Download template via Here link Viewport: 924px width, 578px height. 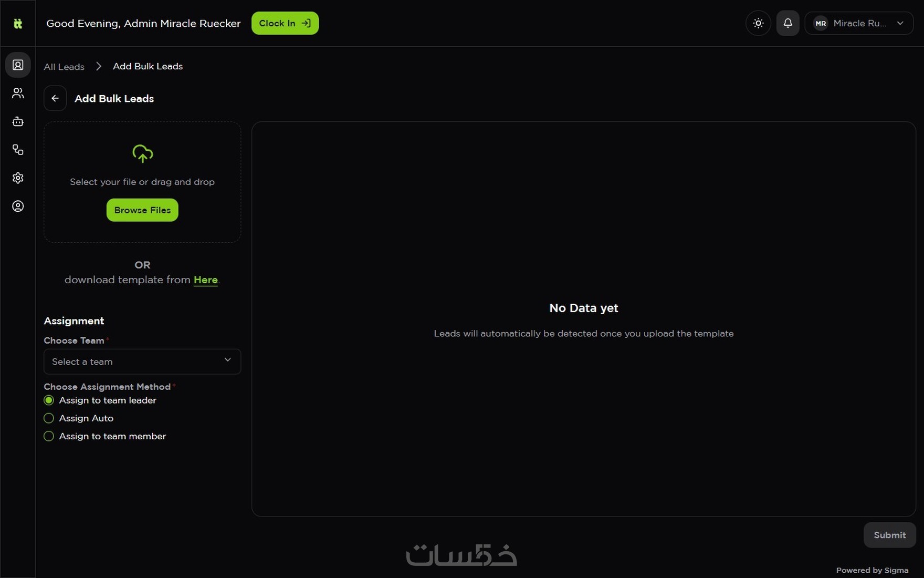(205, 280)
